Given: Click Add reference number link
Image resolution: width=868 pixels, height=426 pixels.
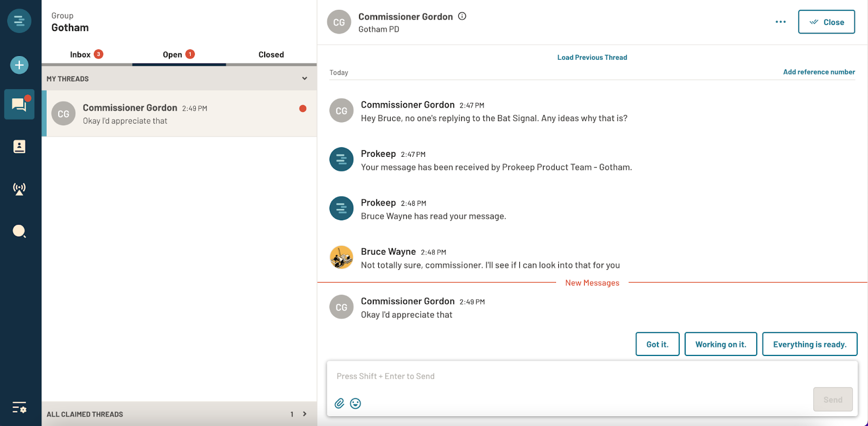Looking at the screenshot, I should (x=819, y=72).
